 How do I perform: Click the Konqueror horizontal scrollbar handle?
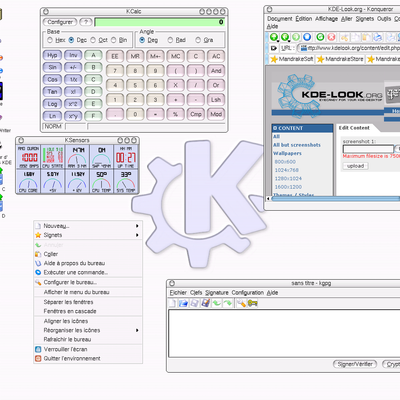pyautogui.click(x=336, y=199)
